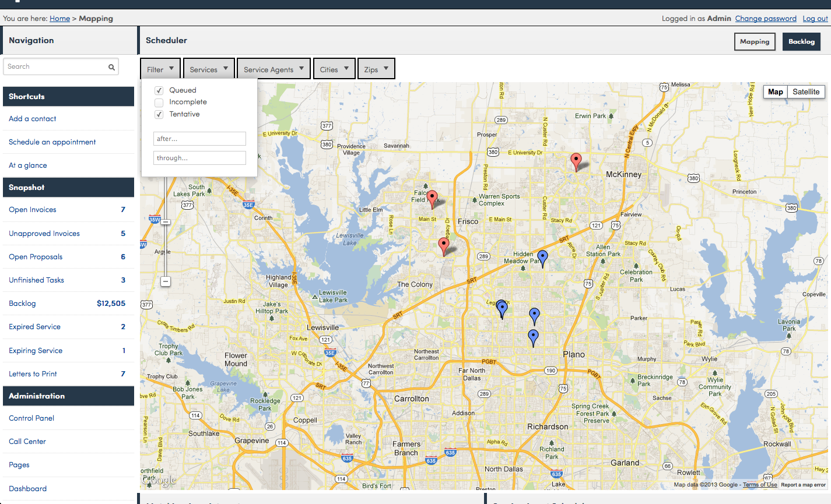Click the blue pin near Legacy Dr
831x504 pixels.
(x=502, y=310)
